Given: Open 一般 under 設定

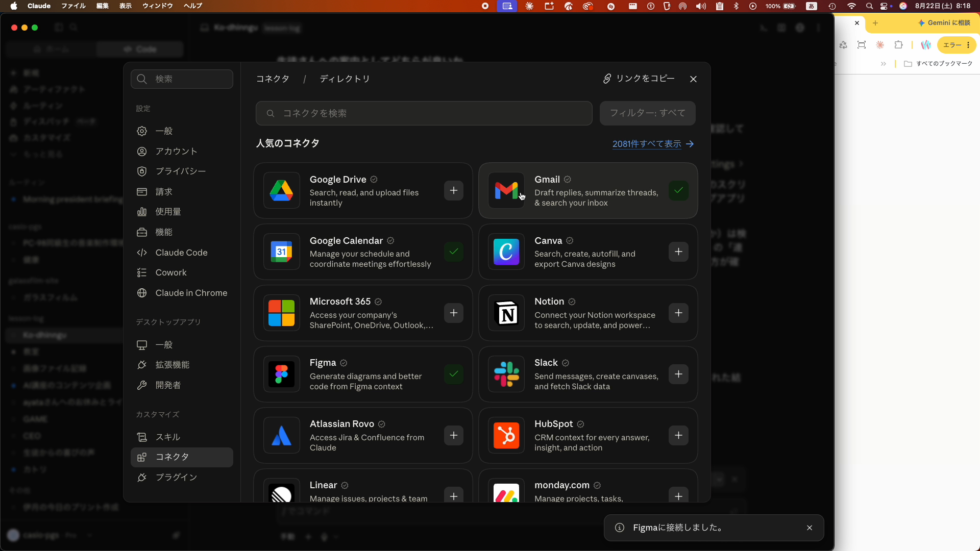Looking at the screenshot, I should (182, 131).
